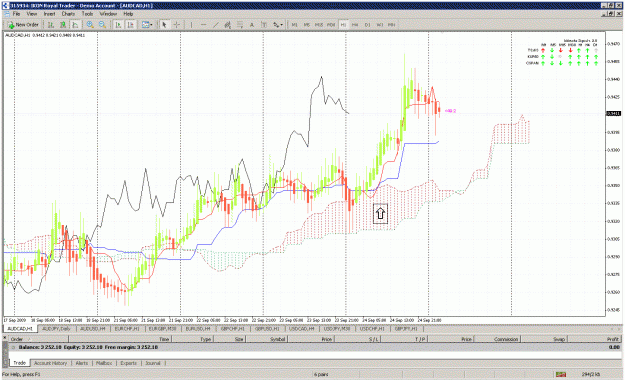The width and height of the screenshot is (625, 380).
Task: Zoom in on the chart
Action: pos(90,25)
